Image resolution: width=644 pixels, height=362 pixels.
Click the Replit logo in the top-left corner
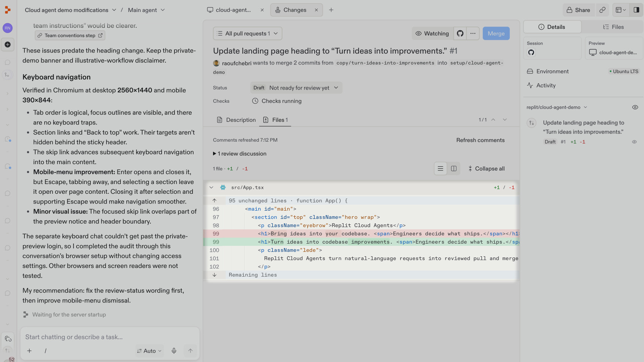click(x=8, y=10)
